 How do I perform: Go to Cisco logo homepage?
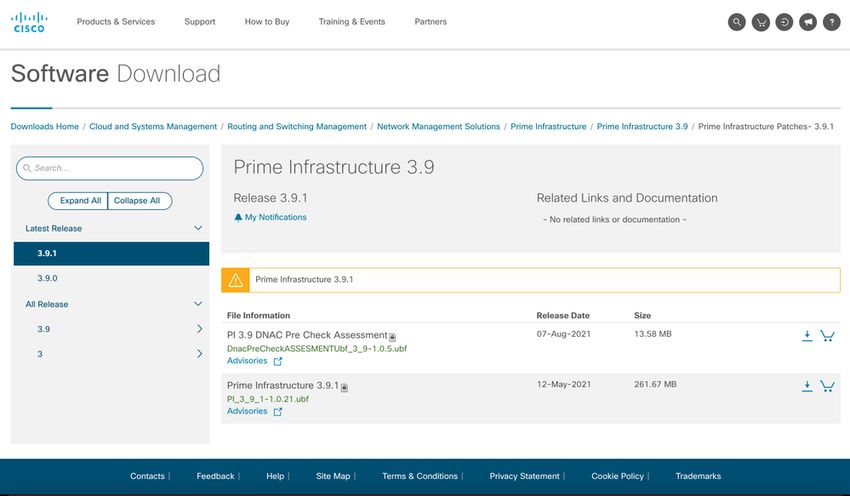point(28,22)
